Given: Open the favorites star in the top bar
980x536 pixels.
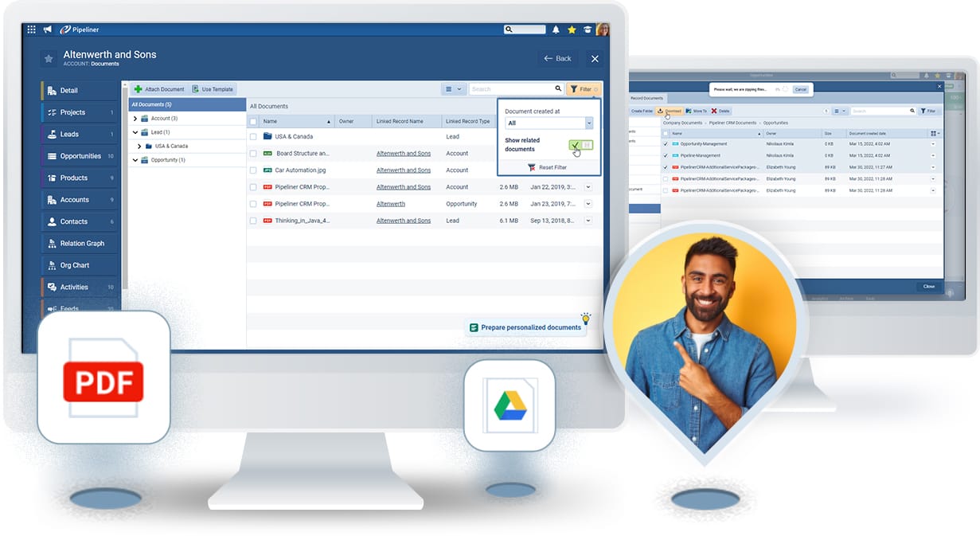Looking at the screenshot, I should pyautogui.click(x=572, y=29).
